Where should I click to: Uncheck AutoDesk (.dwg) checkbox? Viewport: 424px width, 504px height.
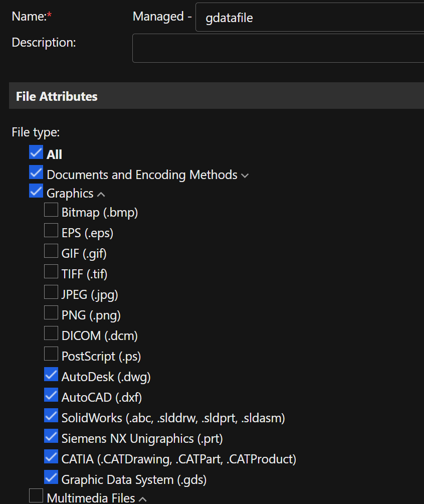[x=51, y=375]
